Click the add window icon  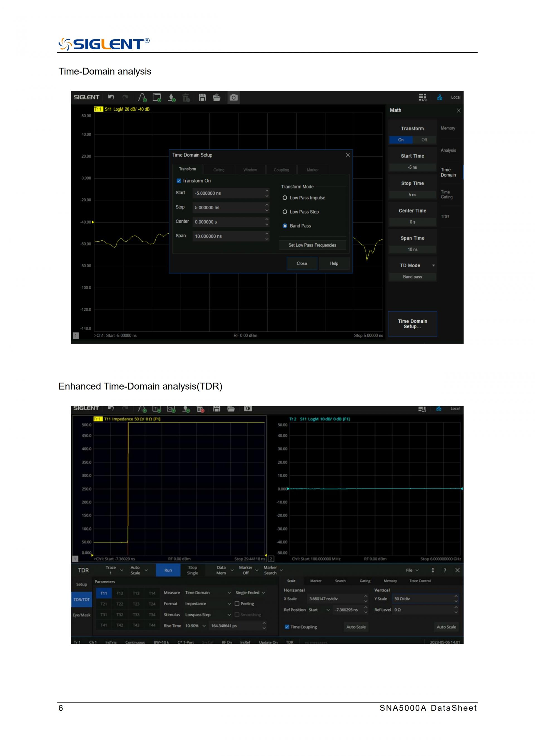coord(157,97)
